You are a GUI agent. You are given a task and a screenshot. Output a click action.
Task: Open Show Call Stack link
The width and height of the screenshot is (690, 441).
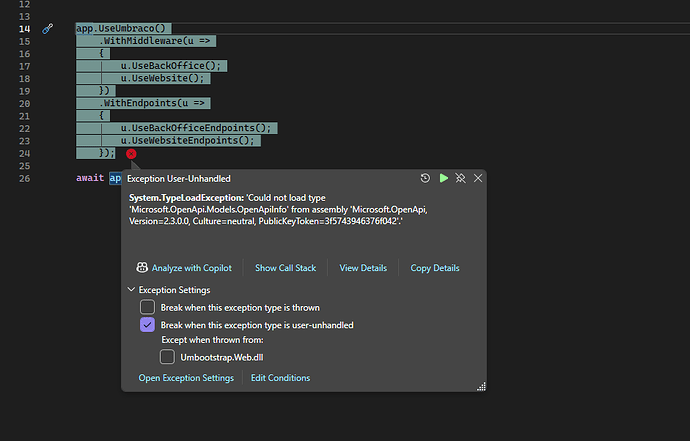click(285, 268)
